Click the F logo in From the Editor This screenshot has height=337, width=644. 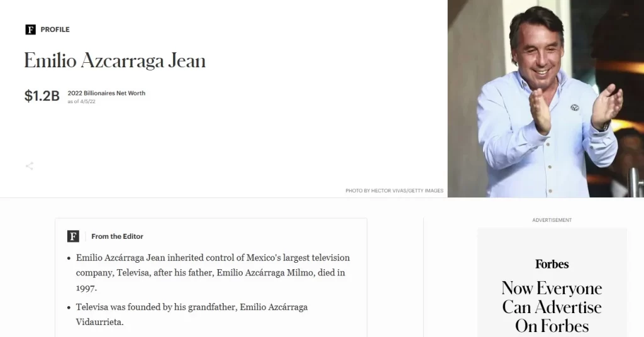point(73,236)
